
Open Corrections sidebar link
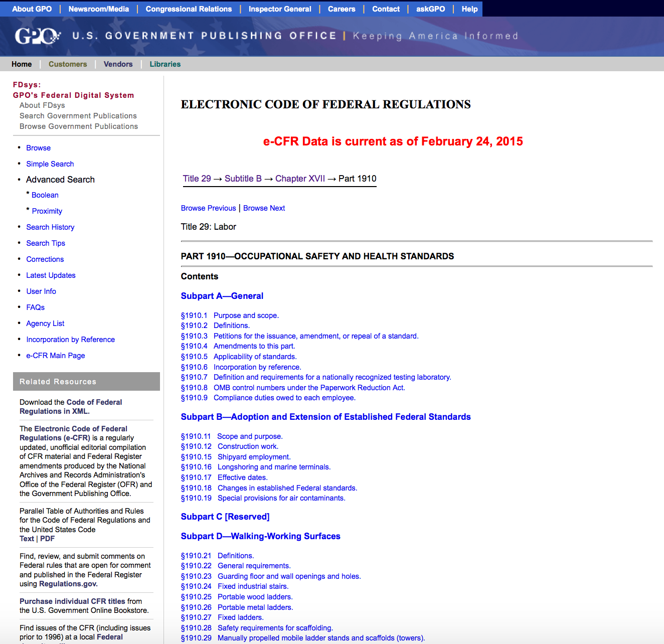click(45, 259)
